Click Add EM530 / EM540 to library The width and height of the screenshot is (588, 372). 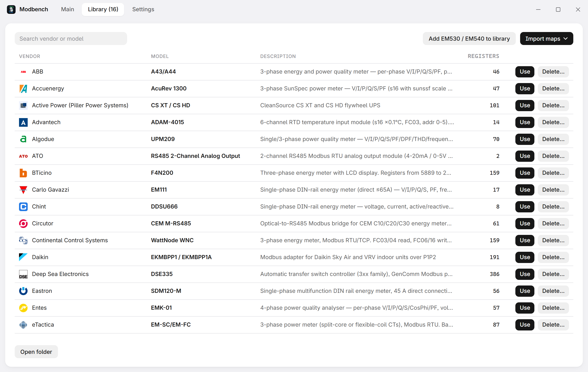click(469, 38)
